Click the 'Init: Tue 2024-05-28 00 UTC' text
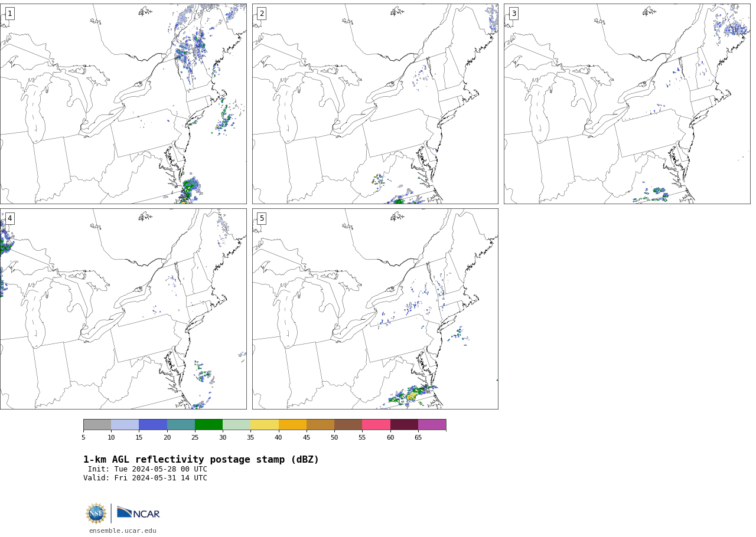 [148, 470]
